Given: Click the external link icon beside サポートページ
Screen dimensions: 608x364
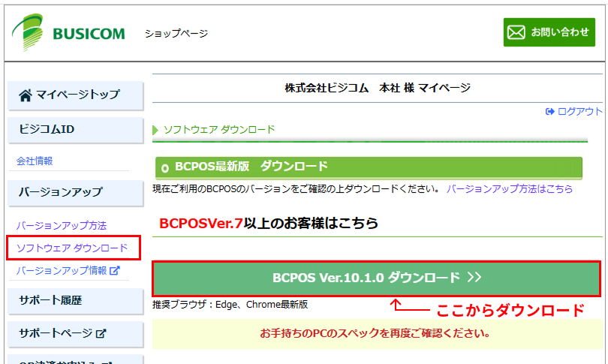Looking at the screenshot, I should pos(101,333).
